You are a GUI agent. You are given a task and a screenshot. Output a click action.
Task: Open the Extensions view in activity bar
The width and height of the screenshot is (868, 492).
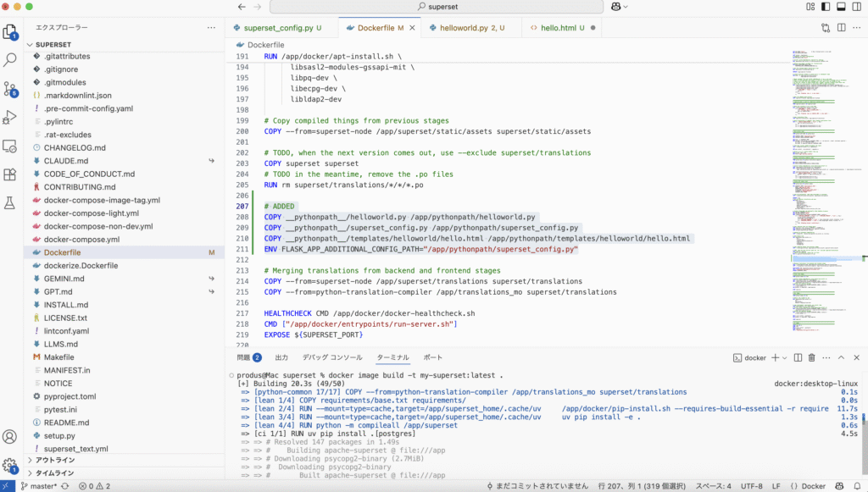pyautogui.click(x=10, y=174)
